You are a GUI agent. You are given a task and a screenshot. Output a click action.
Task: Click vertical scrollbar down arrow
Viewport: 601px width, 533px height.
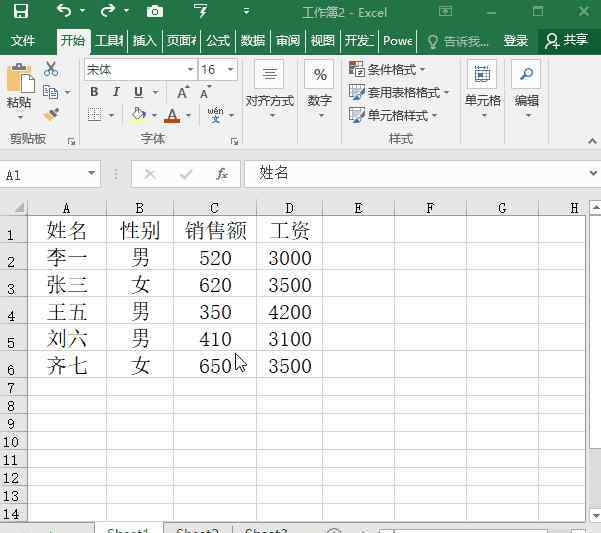pyautogui.click(x=595, y=515)
